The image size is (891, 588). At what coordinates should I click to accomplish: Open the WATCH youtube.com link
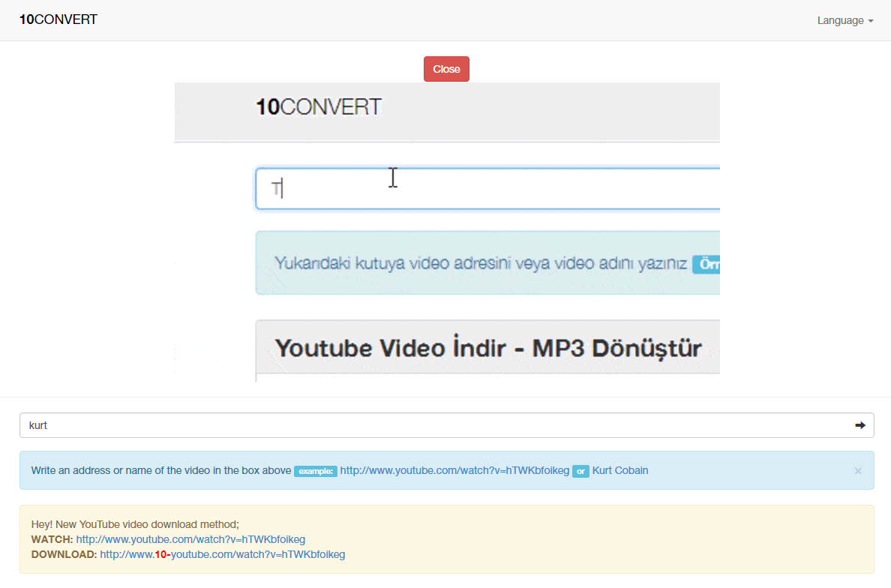coord(190,539)
